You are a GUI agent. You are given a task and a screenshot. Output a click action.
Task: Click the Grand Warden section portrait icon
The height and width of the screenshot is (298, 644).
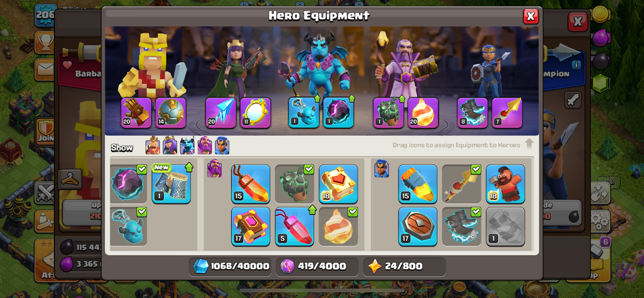pyautogui.click(x=214, y=169)
